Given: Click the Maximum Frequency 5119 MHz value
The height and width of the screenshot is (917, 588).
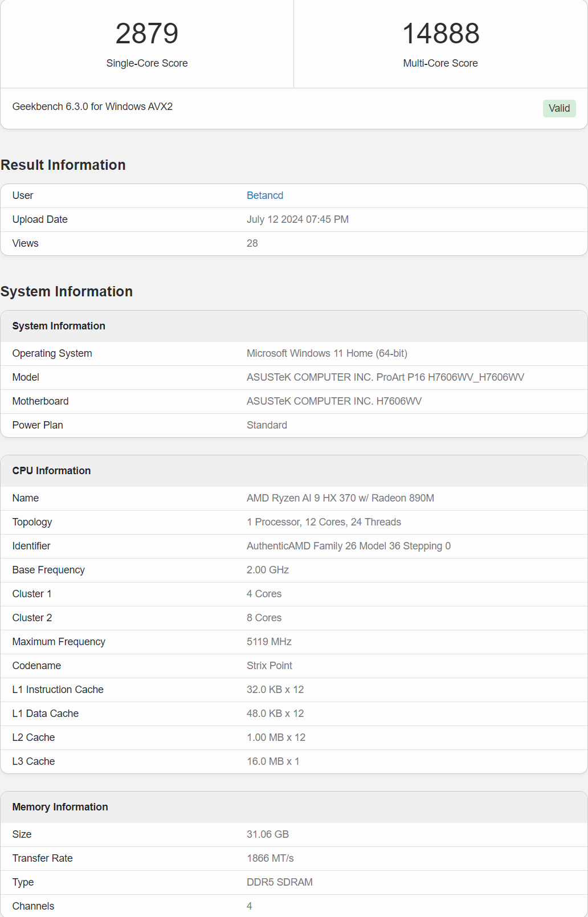Looking at the screenshot, I should pyautogui.click(x=269, y=642).
